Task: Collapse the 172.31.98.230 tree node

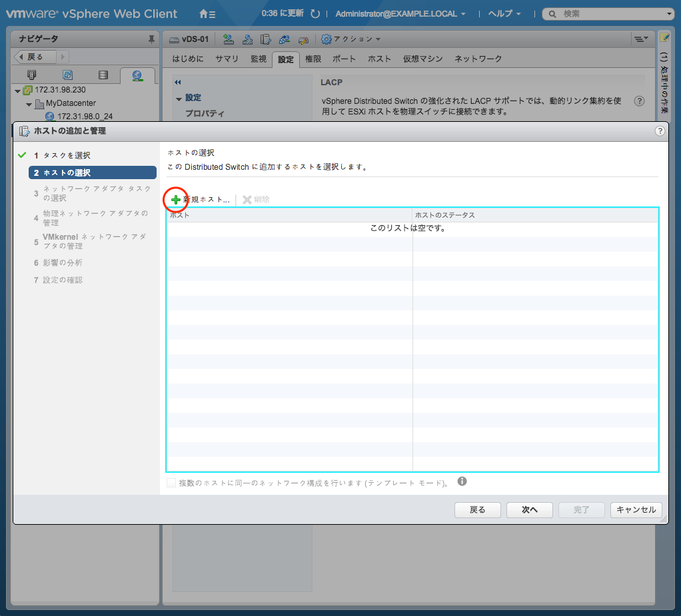Action: tap(17, 91)
